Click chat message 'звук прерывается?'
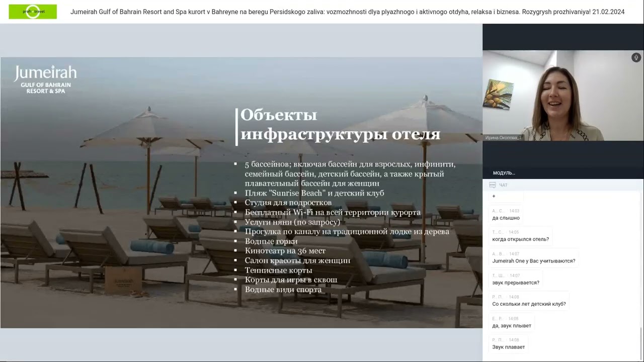 click(516, 283)
